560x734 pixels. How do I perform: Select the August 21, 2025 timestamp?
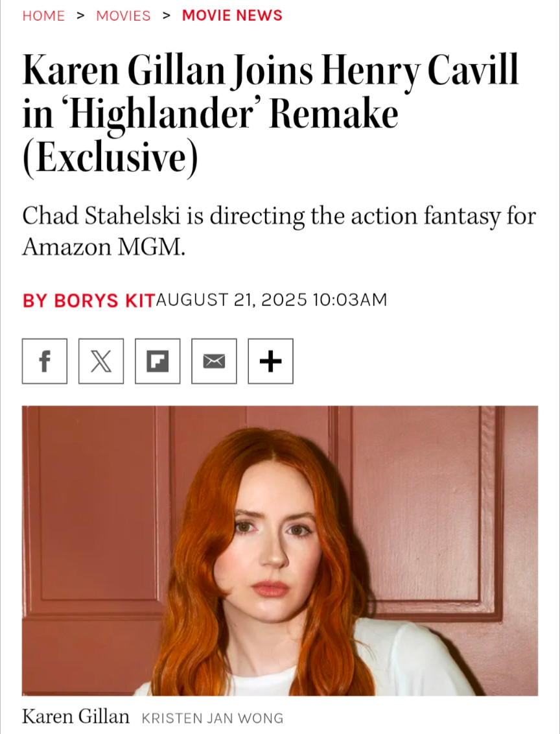272,300
